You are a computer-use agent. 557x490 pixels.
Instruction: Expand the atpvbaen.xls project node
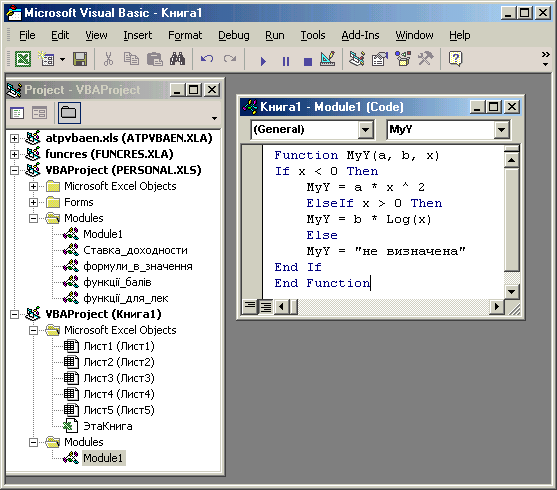[x=14, y=138]
